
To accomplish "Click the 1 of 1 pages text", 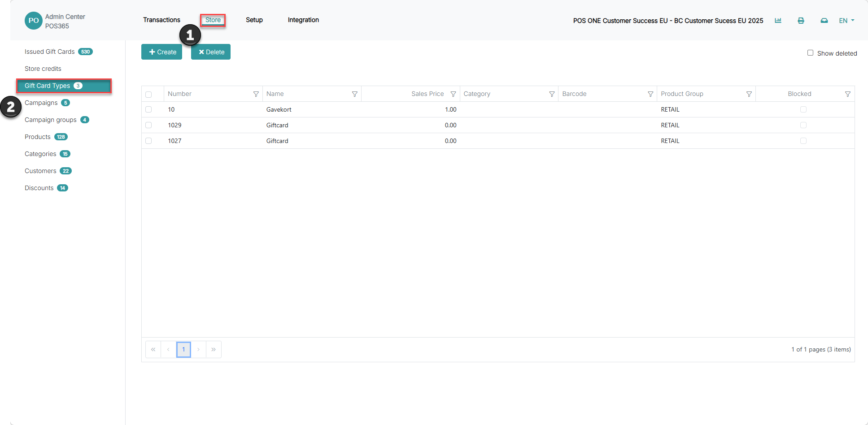I will tap(821, 349).
